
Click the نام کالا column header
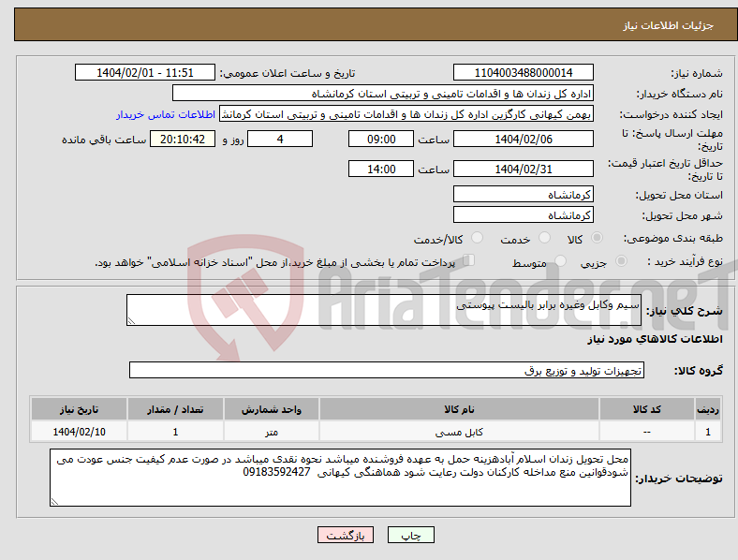tap(459, 409)
